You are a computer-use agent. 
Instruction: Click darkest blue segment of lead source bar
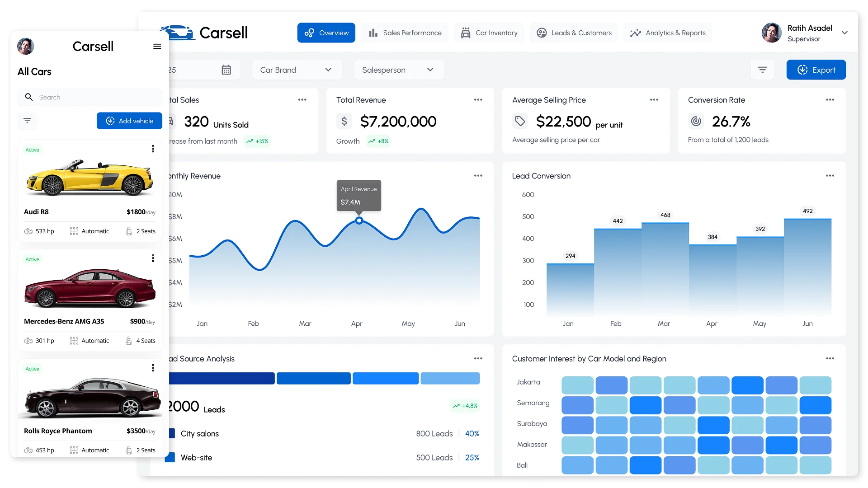pos(222,378)
